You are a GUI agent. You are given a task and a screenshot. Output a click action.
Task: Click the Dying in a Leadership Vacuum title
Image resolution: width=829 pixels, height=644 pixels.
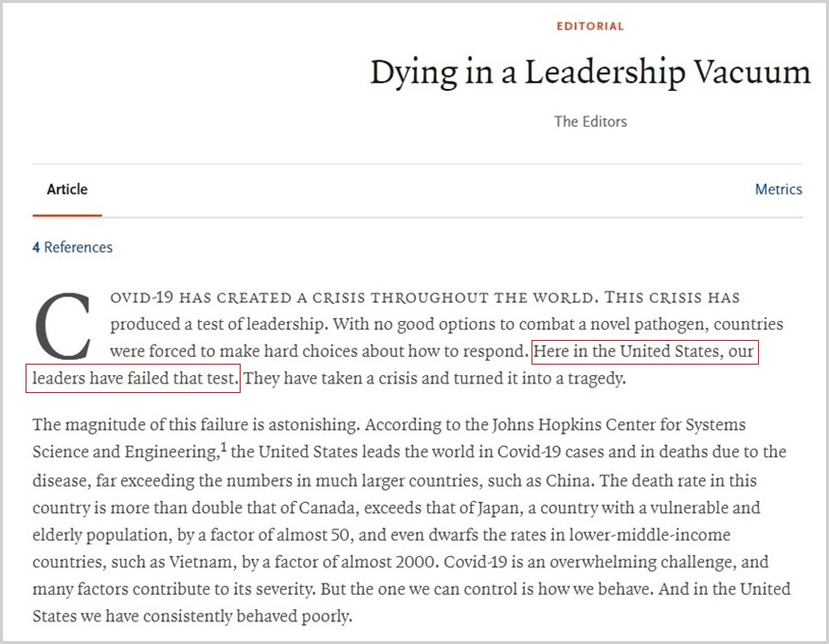[x=589, y=73]
